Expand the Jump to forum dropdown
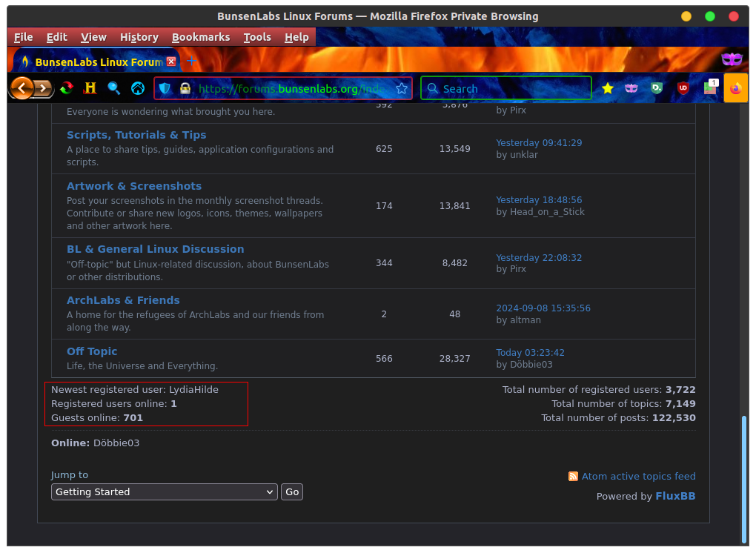Screen dimensions: 756x553 pos(165,491)
